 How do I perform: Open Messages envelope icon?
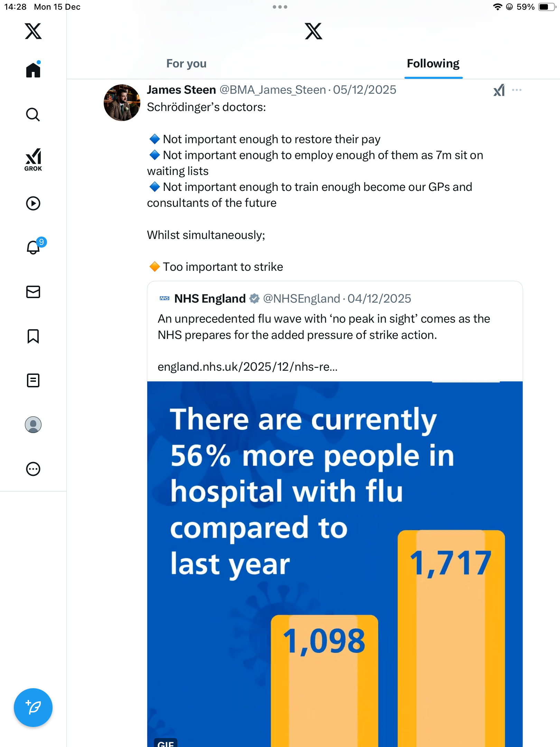[33, 292]
